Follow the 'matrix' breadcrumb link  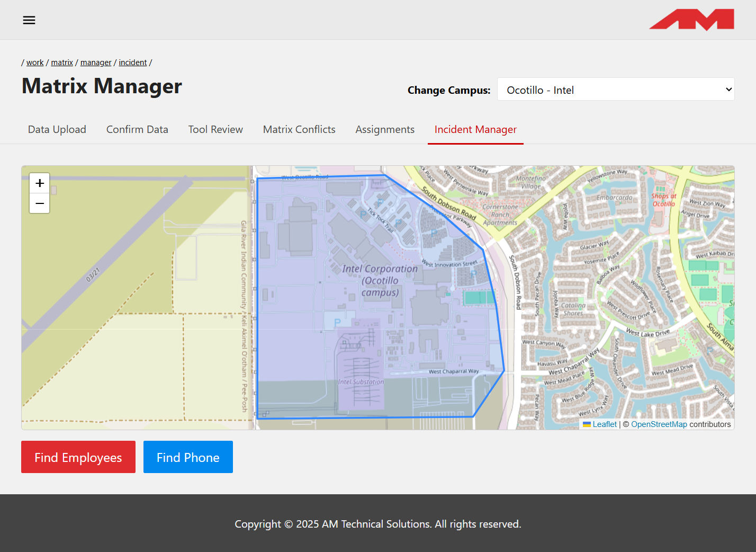(x=62, y=63)
